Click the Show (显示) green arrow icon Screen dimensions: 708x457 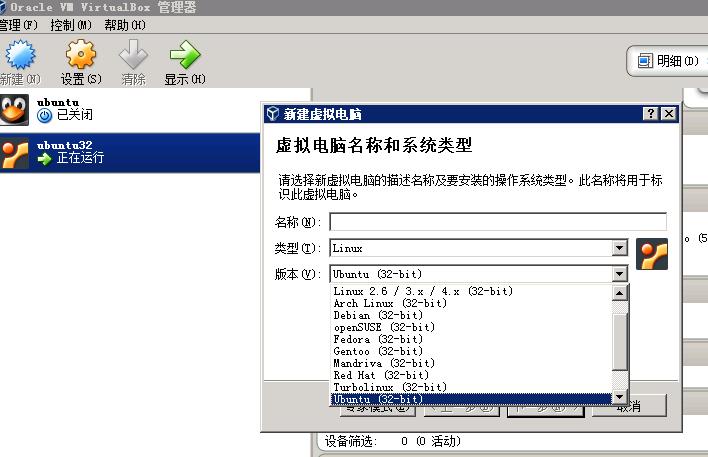[x=185, y=55]
